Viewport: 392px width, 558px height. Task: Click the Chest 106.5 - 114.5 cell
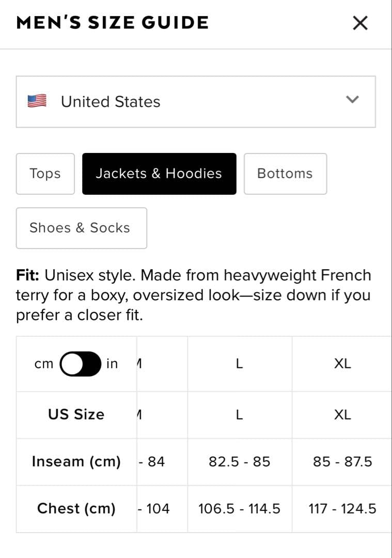[239, 509]
